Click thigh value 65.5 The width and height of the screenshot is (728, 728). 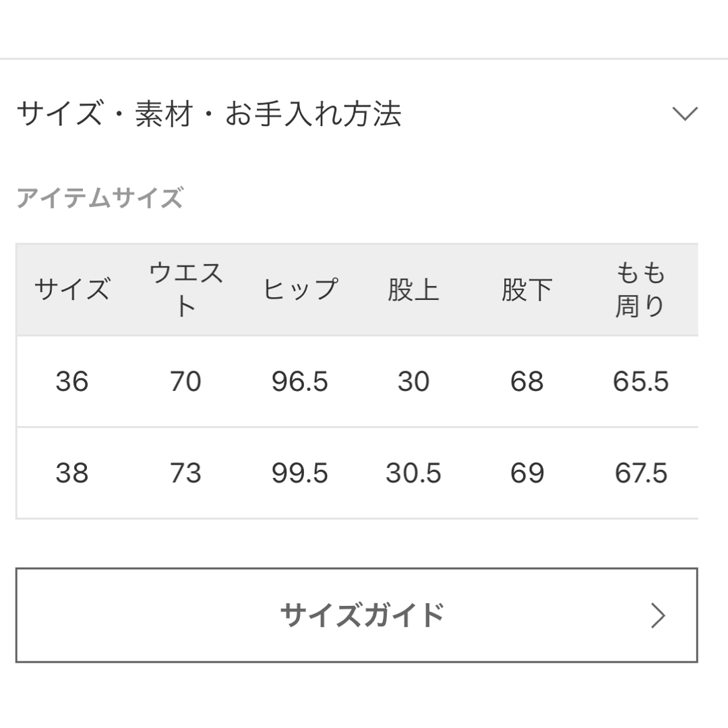click(641, 382)
